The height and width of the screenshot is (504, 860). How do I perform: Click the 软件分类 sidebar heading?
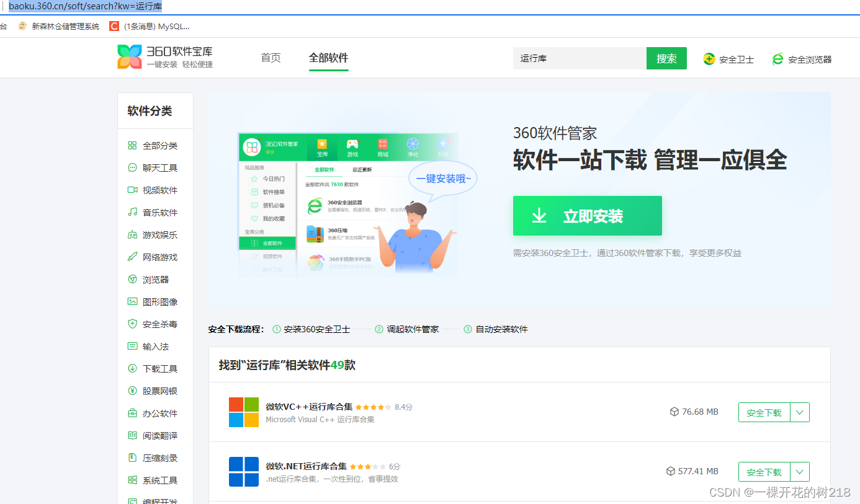click(150, 111)
